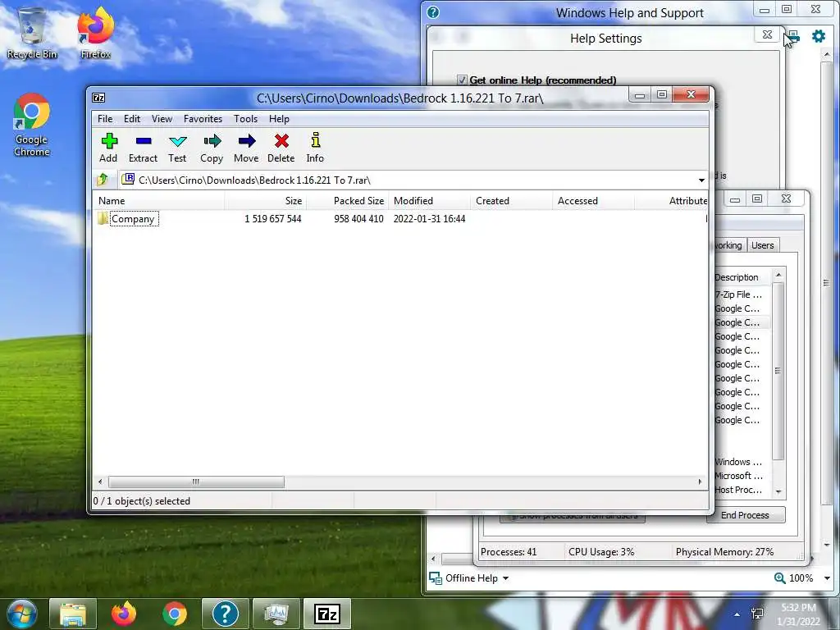The image size is (840, 630).
Task: Click the Task Manager list scroll-up arrow
Action: tap(778, 275)
